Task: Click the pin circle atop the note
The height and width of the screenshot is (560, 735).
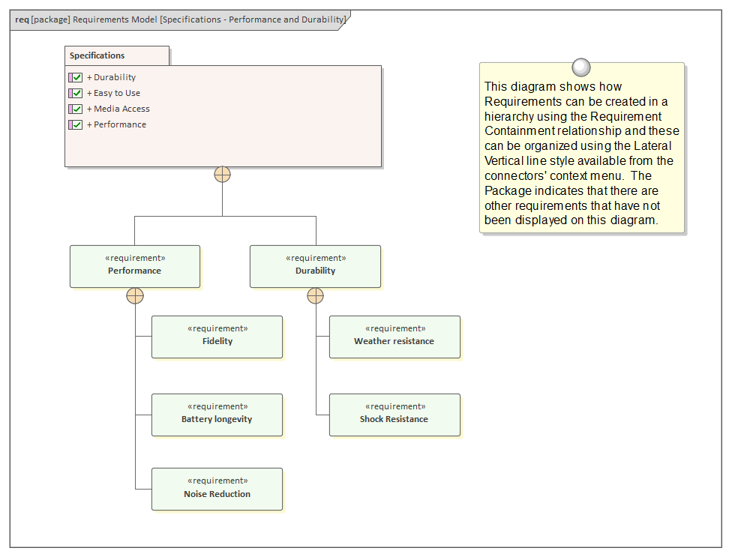Action: point(581,67)
